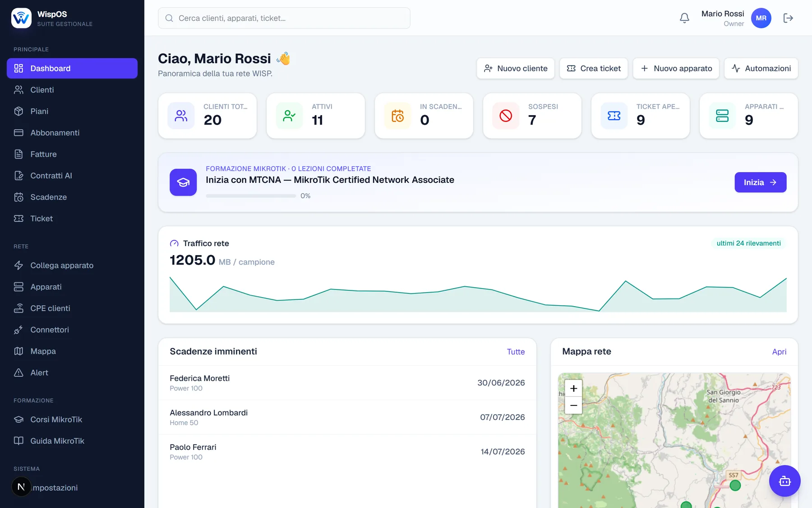The width and height of the screenshot is (812, 508).
Task: Click the 1205.0 traffic value
Action: (x=193, y=260)
